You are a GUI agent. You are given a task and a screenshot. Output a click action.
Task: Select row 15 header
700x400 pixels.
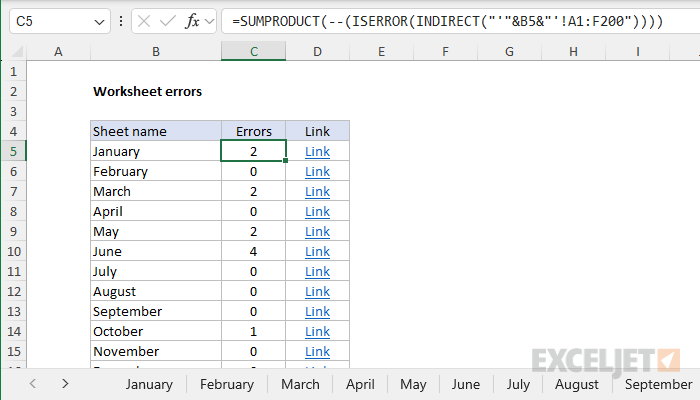tap(13, 351)
